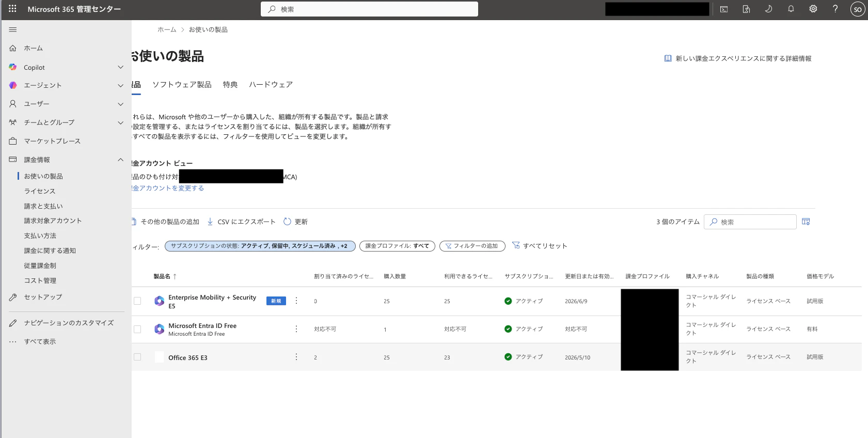Click the 2026/5/10 renewal date cell
868x438 pixels.
point(577,357)
